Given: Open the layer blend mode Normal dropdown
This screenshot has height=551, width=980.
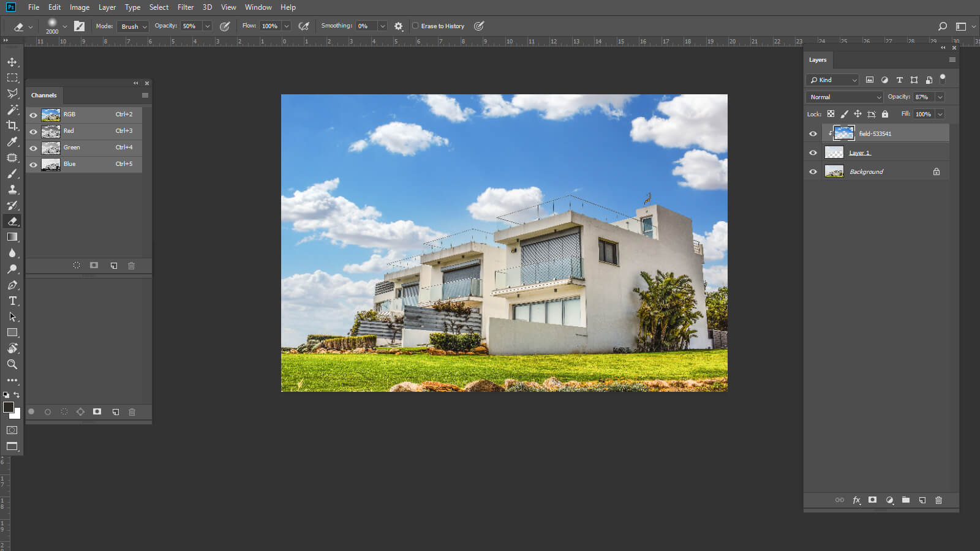Looking at the screenshot, I should click(845, 97).
